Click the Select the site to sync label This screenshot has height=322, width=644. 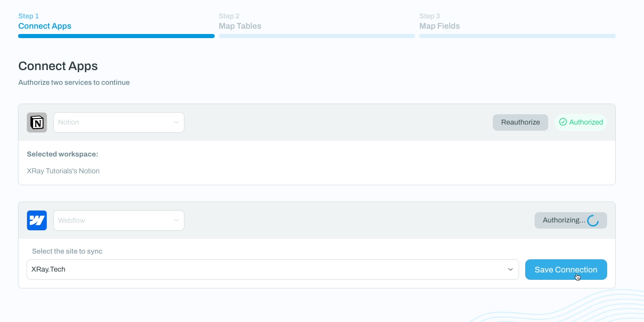[67, 251]
